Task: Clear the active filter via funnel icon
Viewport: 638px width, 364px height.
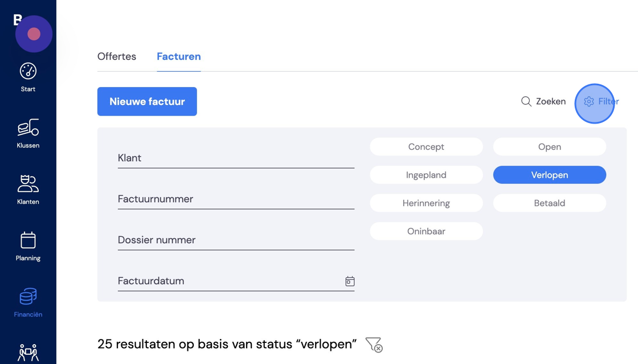Action: (374, 345)
